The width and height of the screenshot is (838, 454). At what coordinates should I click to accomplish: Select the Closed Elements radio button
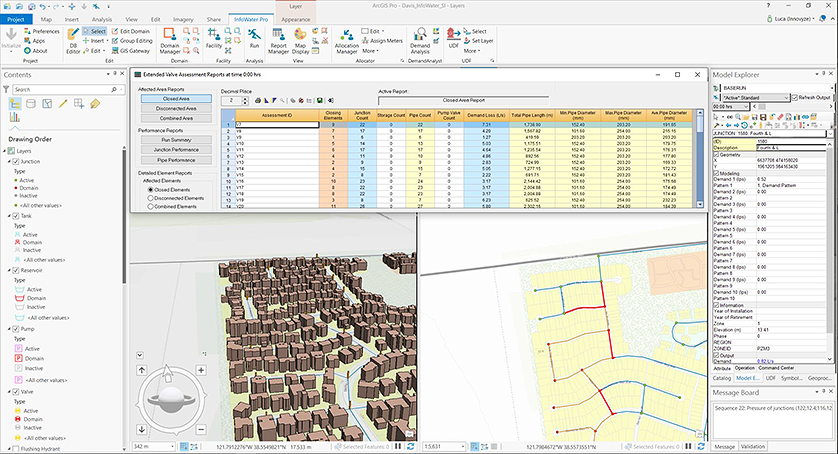point(151,190)
